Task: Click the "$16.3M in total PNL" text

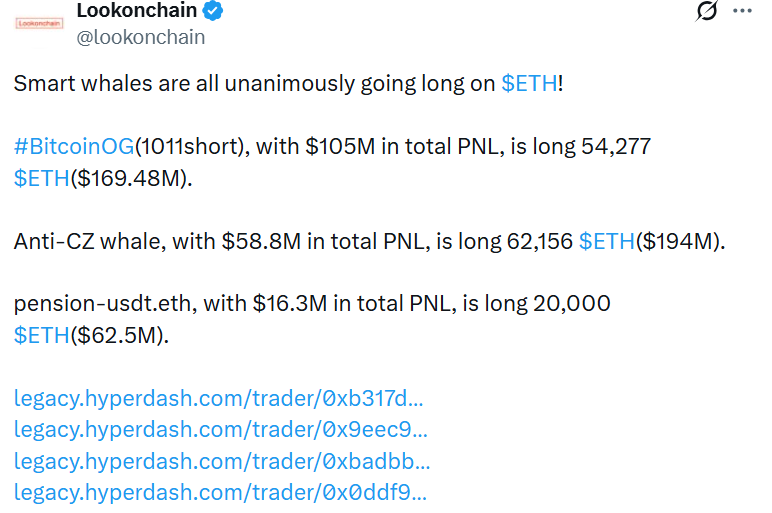Action: (340, 304)
